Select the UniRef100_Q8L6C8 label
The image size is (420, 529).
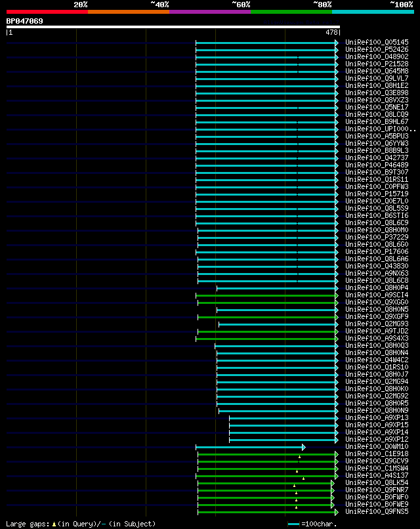[x=377, y=280]
